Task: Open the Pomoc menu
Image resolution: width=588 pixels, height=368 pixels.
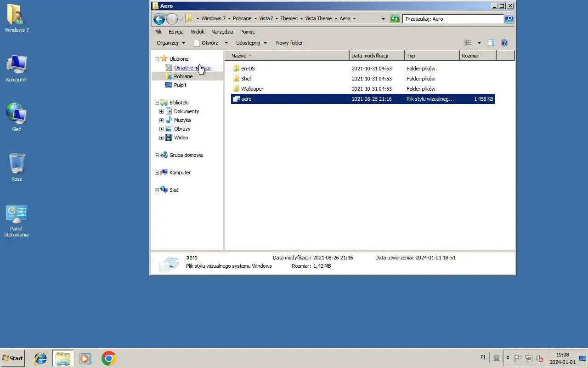Action: pyautogui.click(x=248, y=32)
